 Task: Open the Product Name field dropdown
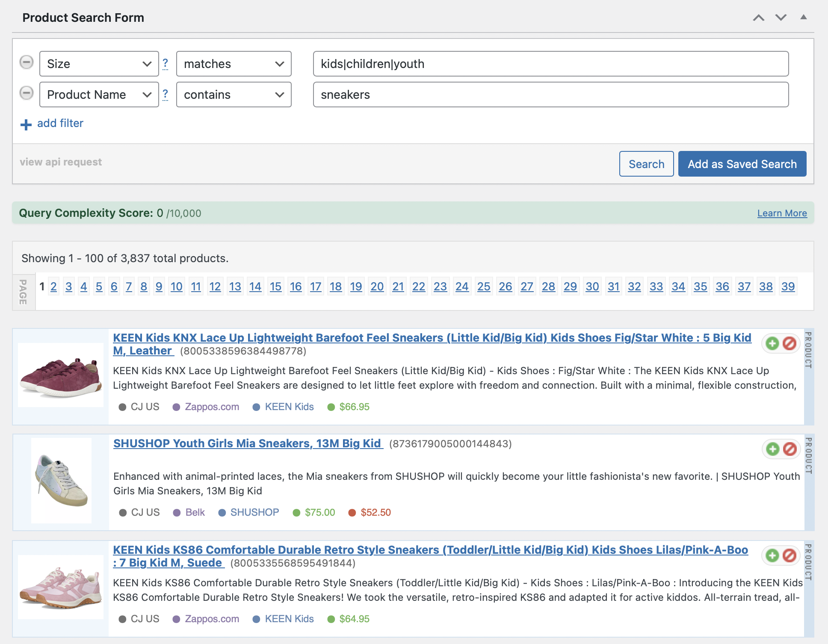99,95
